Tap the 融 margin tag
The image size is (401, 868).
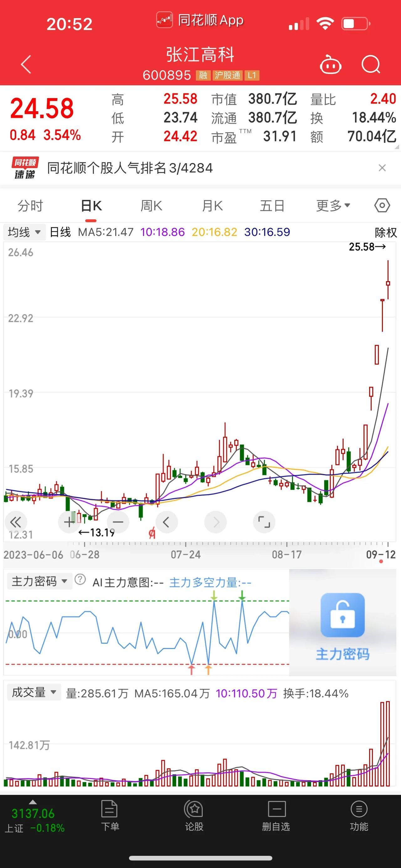point(203,75)
